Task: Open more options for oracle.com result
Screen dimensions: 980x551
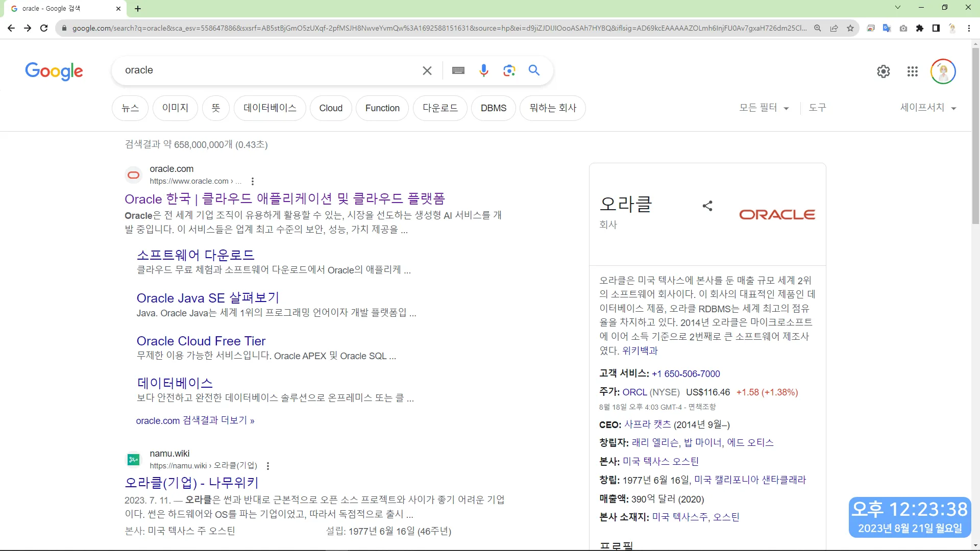Action: point(253,181)
